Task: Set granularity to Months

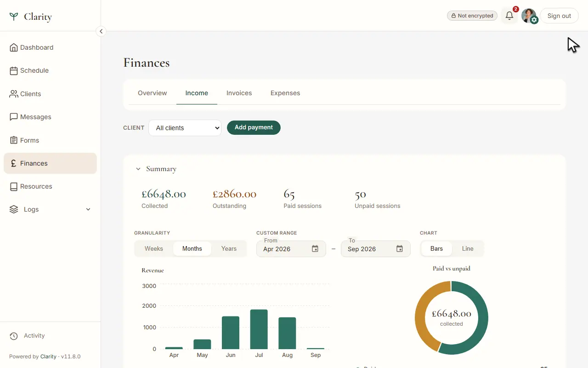Action: point(192,249)
